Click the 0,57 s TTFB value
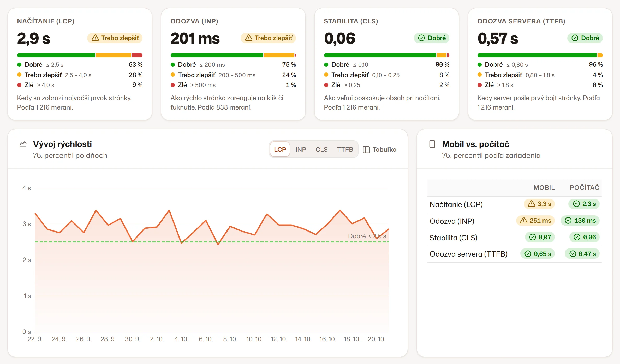 498,39
